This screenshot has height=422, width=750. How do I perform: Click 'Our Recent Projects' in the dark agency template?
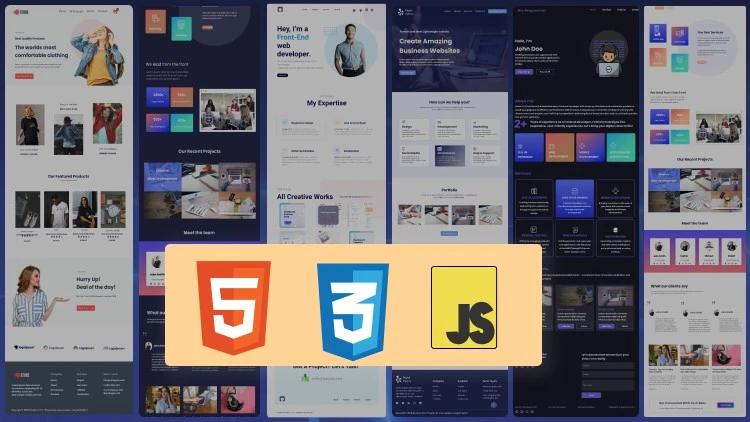199,151
